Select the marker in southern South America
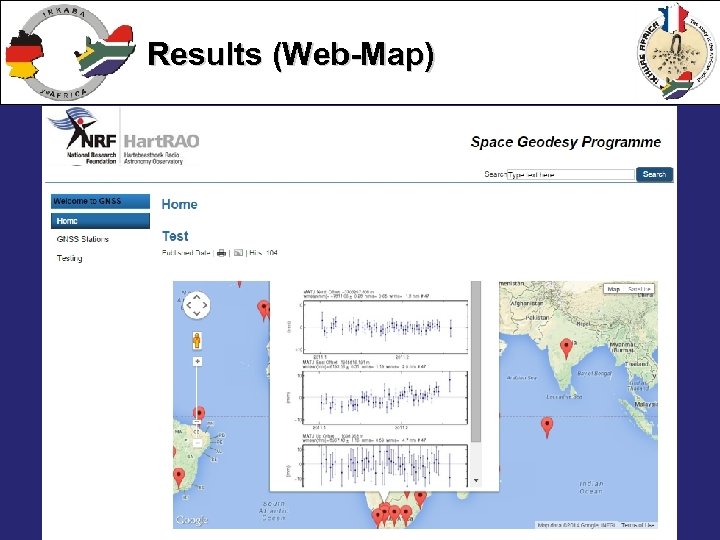This screenshot has width=720, height=540. 179,478
